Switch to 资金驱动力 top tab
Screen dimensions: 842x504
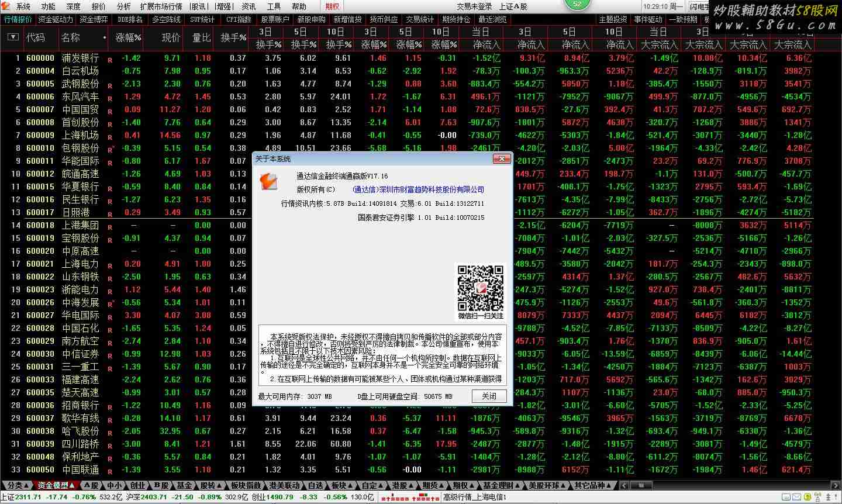pos(56,19)
